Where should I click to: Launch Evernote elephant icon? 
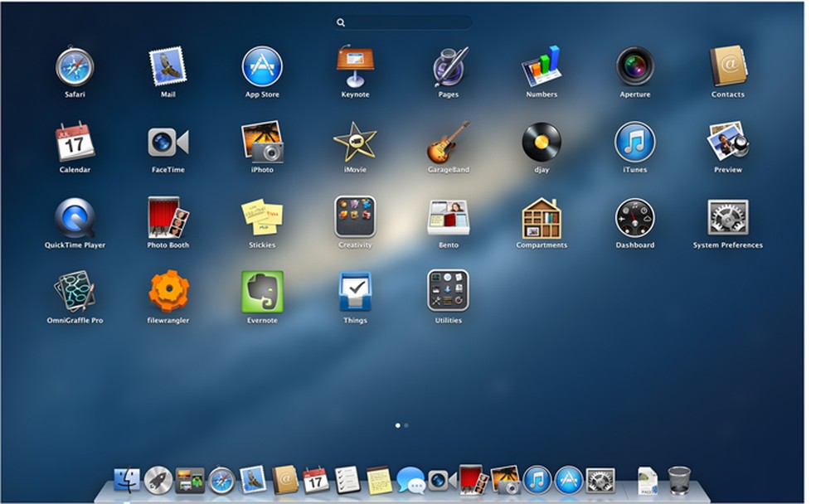(x=262, y=292)
